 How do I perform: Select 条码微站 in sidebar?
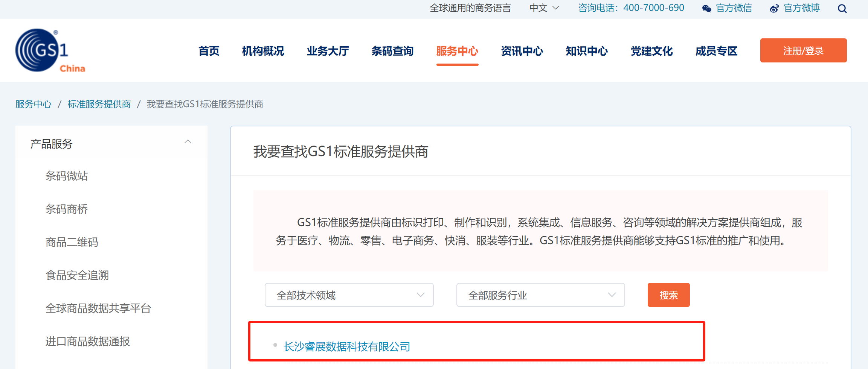click(x=67, y=176)
